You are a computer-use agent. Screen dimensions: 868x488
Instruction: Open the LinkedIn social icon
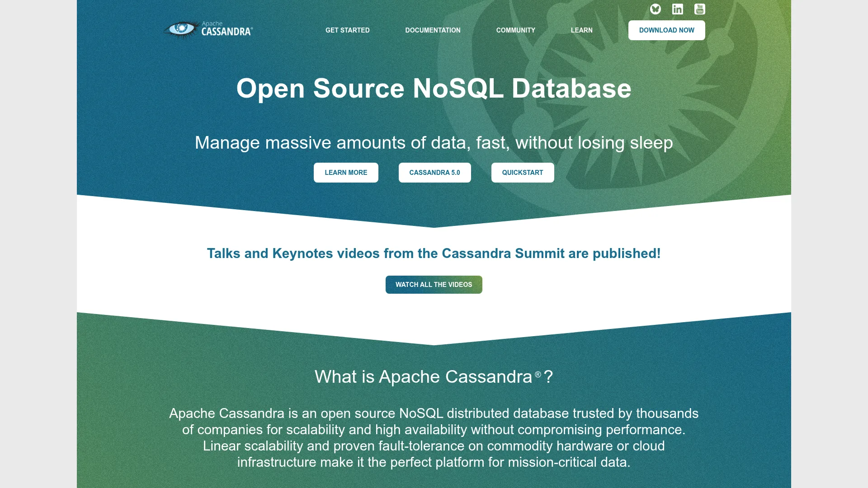pos(677,9)
